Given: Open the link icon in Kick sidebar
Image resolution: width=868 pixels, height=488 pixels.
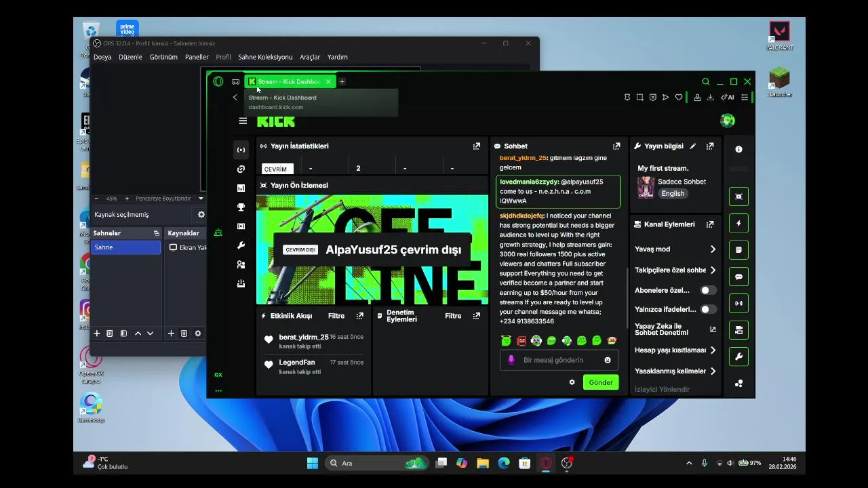Looking at the screenshot, I should click(x=241, y=169).
